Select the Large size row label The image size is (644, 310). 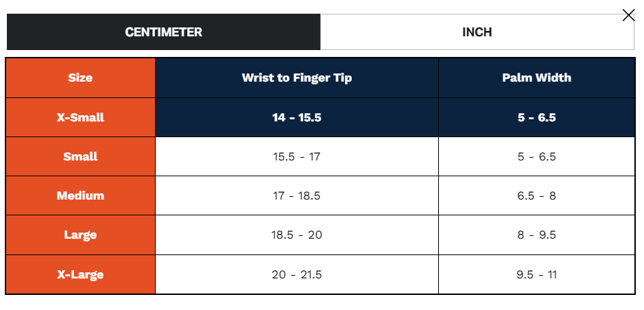tap(80, 235)
